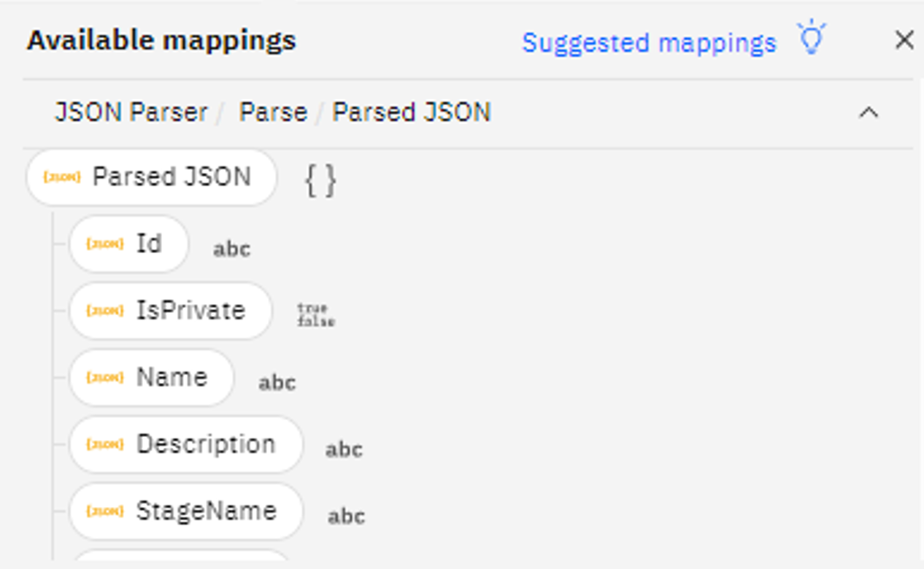Select the IsPrivate mapping pill
The height and width of the screenshot is (569, 924).
(x=171, y=311)
